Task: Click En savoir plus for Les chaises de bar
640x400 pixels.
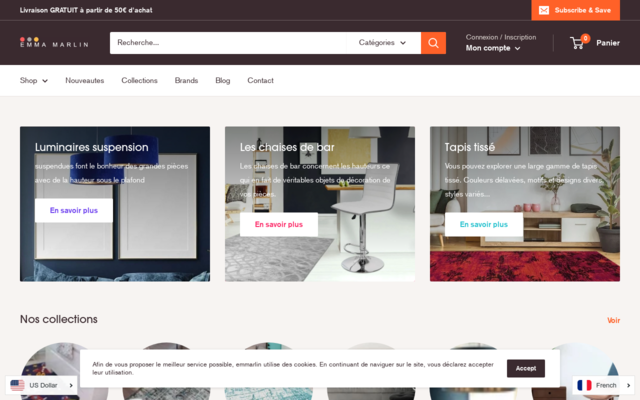Action: pyautogui.click(x=279, y=224)
